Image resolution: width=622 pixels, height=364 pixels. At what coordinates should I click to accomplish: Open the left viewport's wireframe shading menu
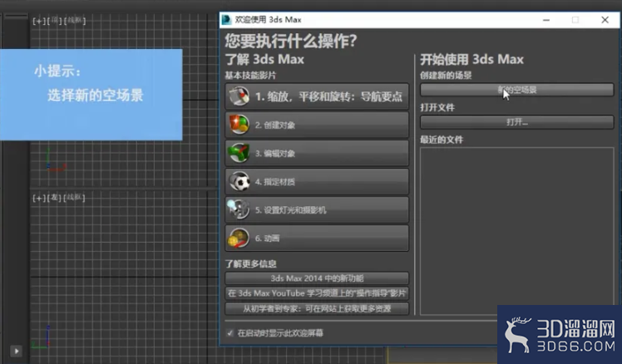(x=74, y=198)
